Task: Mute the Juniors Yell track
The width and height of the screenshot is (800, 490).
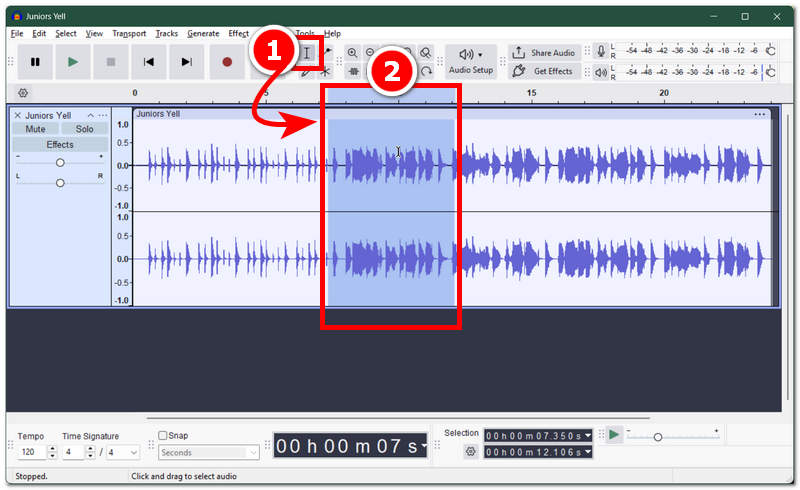Action: point(35,129)
